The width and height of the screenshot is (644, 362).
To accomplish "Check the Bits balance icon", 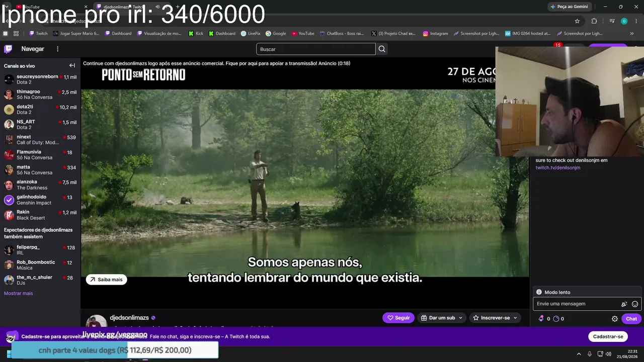I will coord(541,319).
